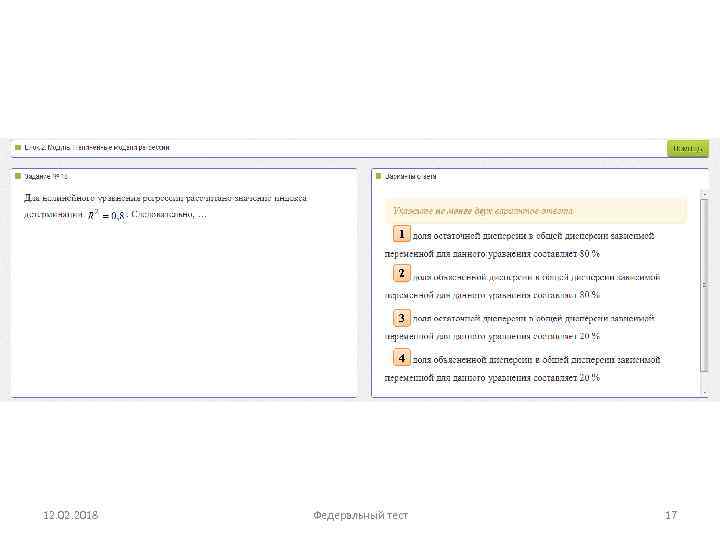
Task: Click the date 12.02.2018 in footer
Action: (70, 515)
